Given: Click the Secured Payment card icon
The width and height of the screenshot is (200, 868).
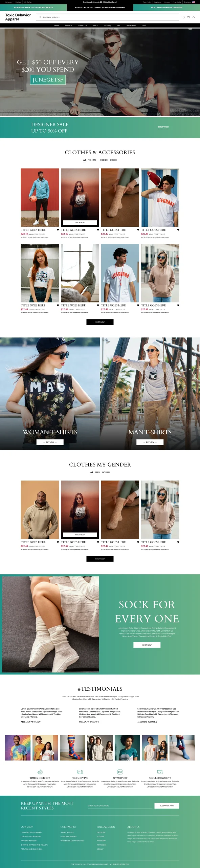Looking at the screenshot, I should click(x=160, y=772).
